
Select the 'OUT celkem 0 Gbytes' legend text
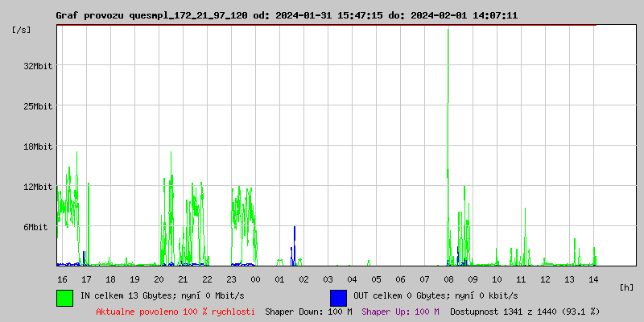(x=436, y=295)
